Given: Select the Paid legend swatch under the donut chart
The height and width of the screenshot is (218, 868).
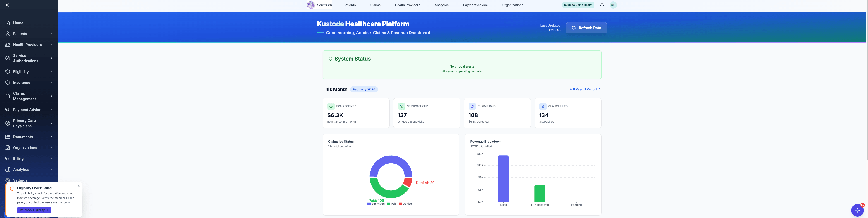Looking at the screenshot, I should (388, 204).
